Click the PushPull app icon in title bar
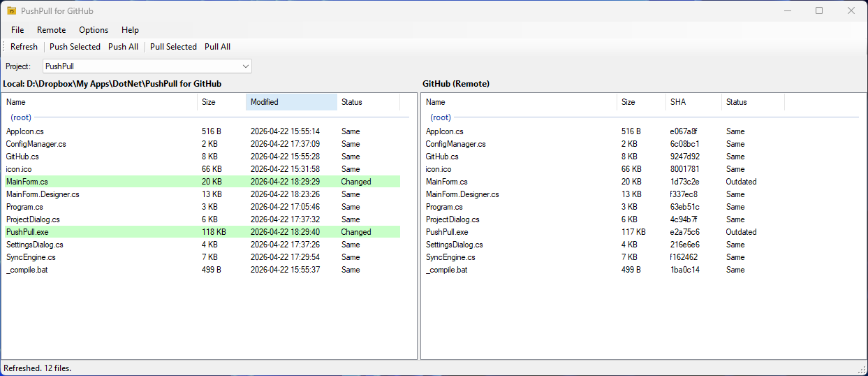Image resolution: width=868 pixels, height=376 pixels. tap(11, 10)
